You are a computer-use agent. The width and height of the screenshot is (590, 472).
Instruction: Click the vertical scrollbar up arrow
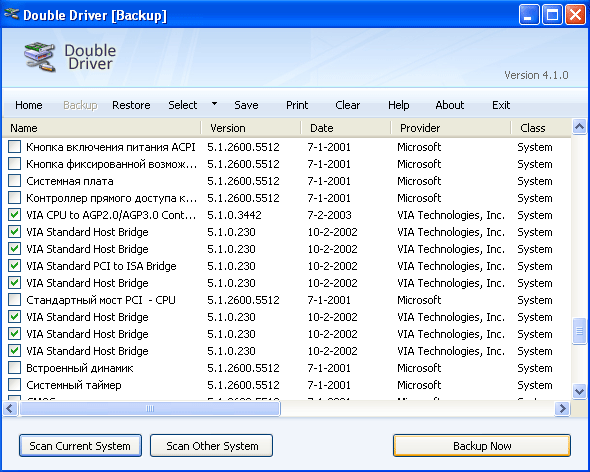(x=579, y=126)
